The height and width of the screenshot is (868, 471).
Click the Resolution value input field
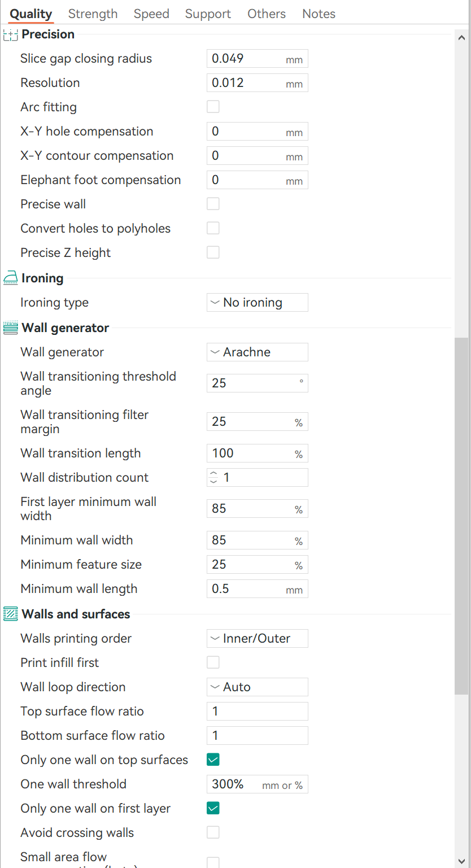[x=258, y=83]
